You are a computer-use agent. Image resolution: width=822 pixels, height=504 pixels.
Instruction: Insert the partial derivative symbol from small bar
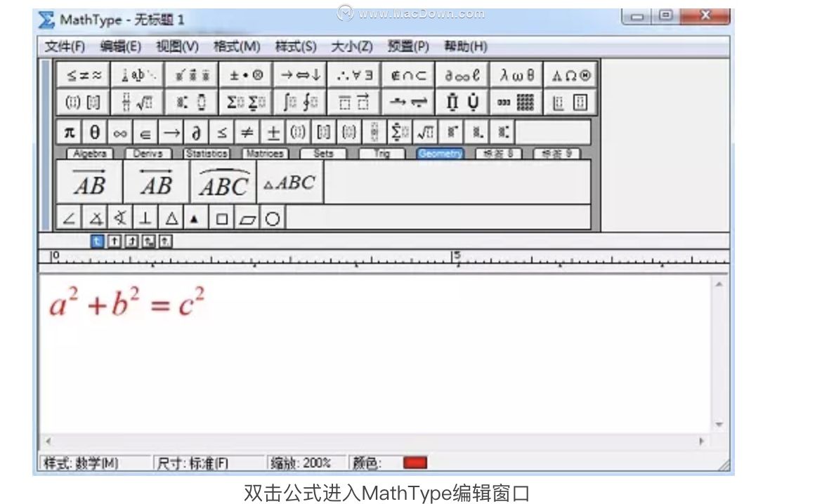(197, 133)
